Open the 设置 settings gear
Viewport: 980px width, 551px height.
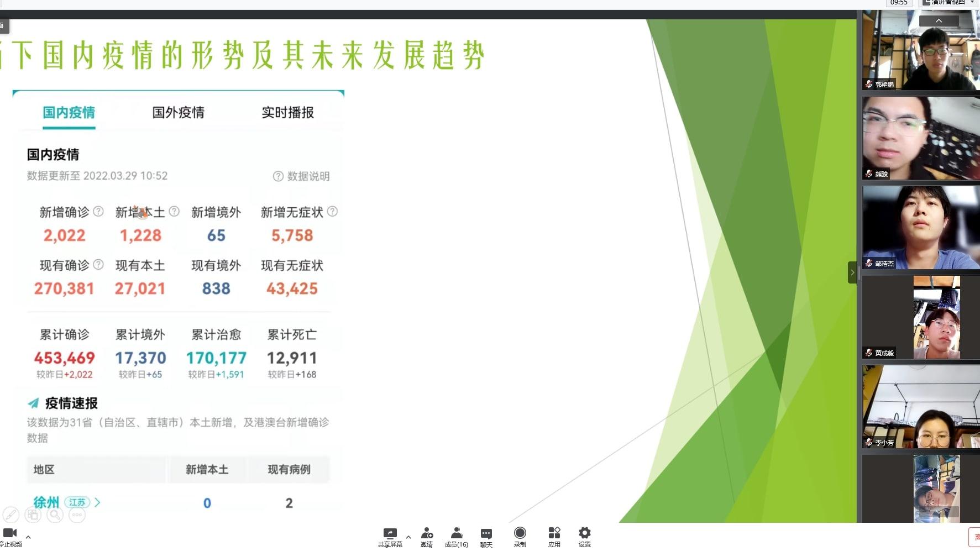point(585,537)
